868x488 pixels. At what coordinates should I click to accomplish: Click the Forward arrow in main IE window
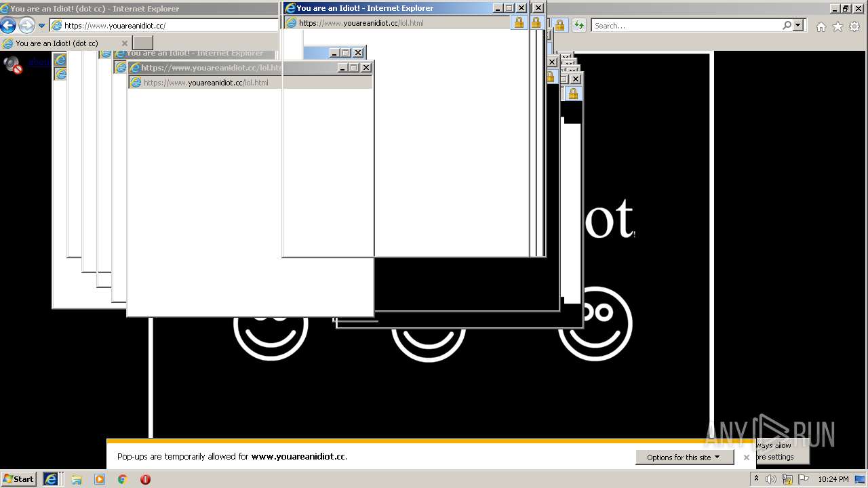[x=26, y=26]
